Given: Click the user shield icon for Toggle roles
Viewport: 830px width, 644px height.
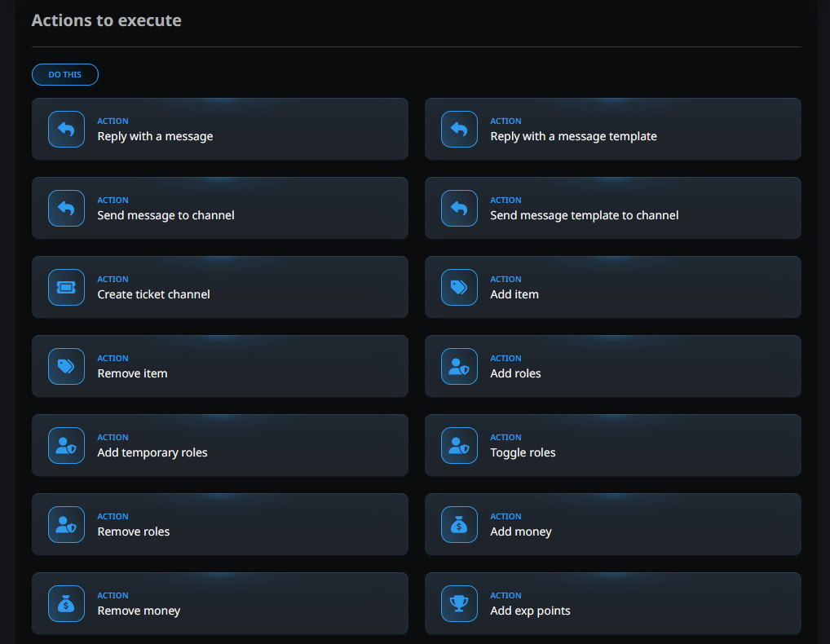Looking at the screenshot, I should click(459, 446).
